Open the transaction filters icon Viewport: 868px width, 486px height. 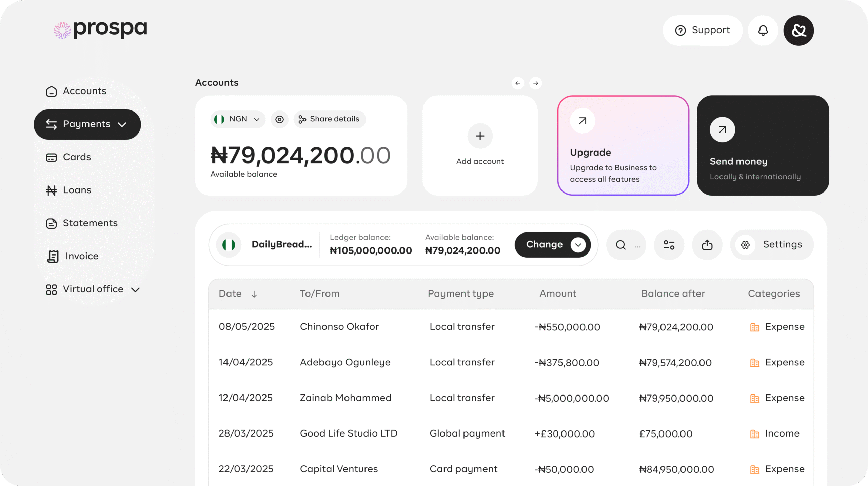(669, 245)
